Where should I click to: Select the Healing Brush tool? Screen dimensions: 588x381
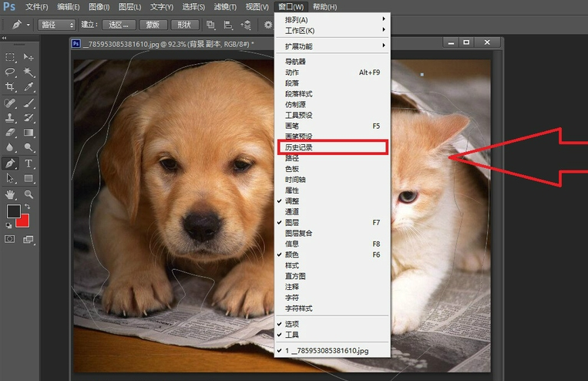(10, 103)
